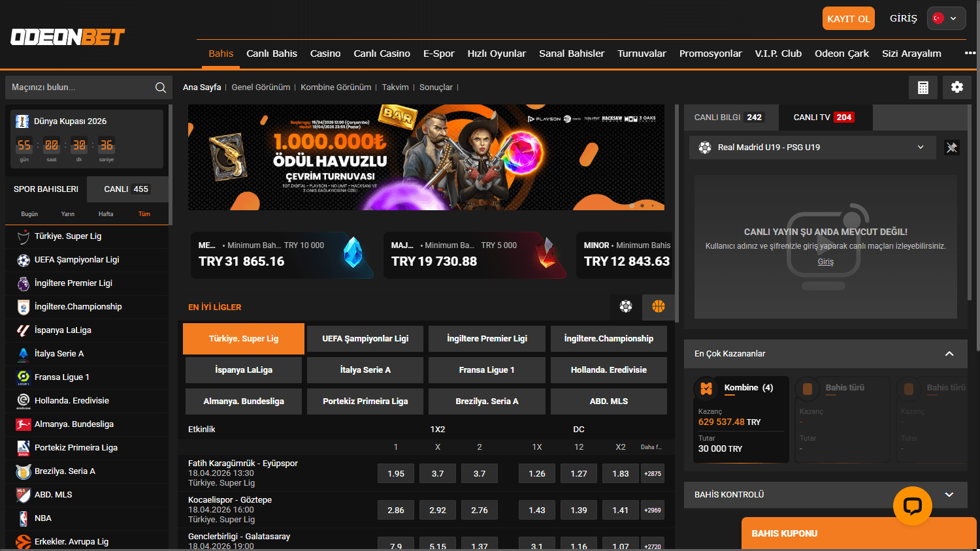The height and width of the screenshot is (551, 980).
Task: Click the Giriş link in live TV panel
Action: (826, 262)
